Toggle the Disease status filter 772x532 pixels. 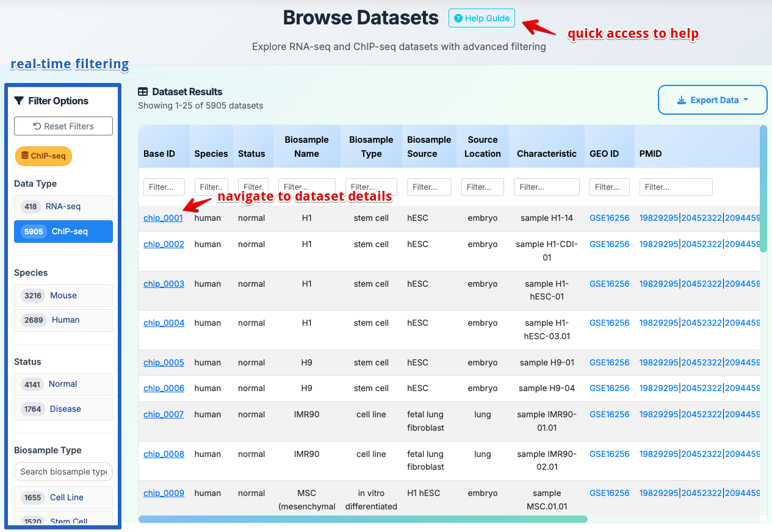click(x=63, y=409)
